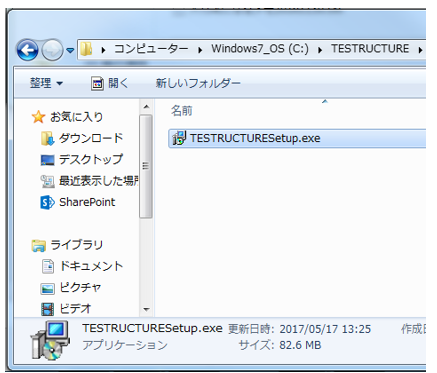
Task: Open the recent locations dropdown arrow
Action: pyautogui.click(x=70, y=50)
